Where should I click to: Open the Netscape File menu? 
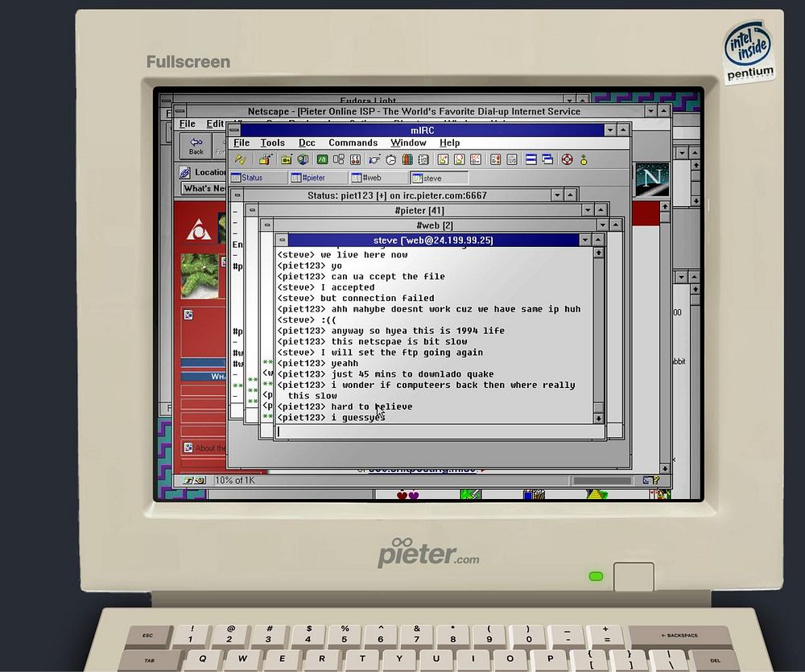[x=187, y=124]
